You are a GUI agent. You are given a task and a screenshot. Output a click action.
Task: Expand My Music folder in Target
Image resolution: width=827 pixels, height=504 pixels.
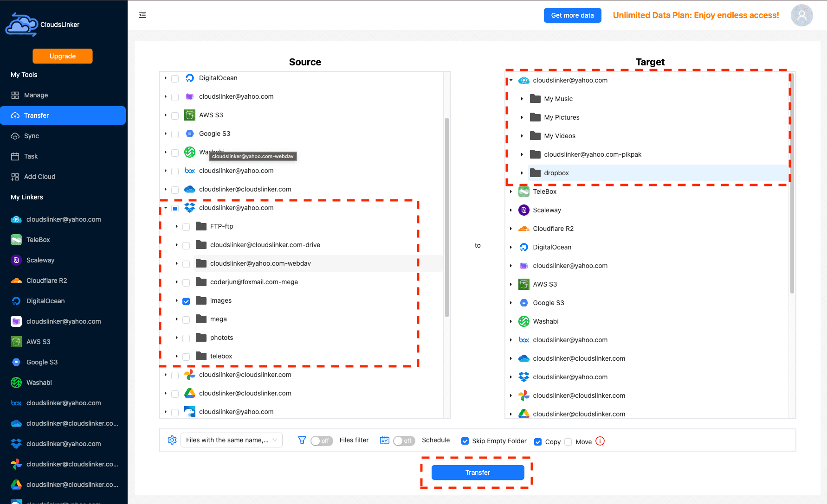point(522,99)
